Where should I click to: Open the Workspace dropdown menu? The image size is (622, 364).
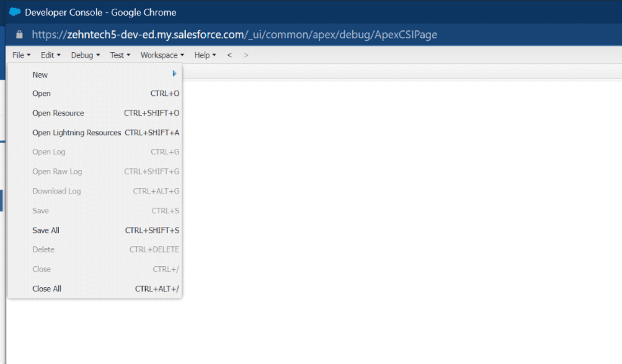pos(162,55)
